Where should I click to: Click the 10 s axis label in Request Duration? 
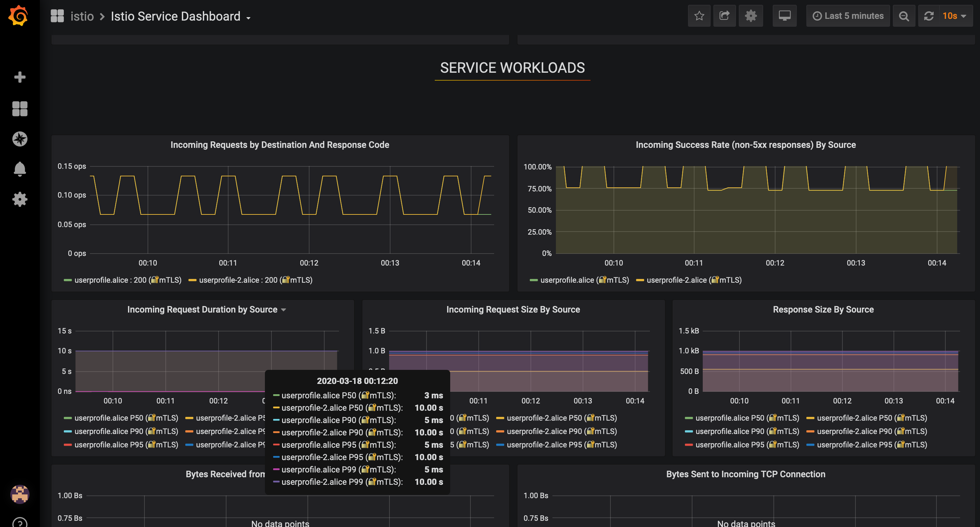(64, 351)
